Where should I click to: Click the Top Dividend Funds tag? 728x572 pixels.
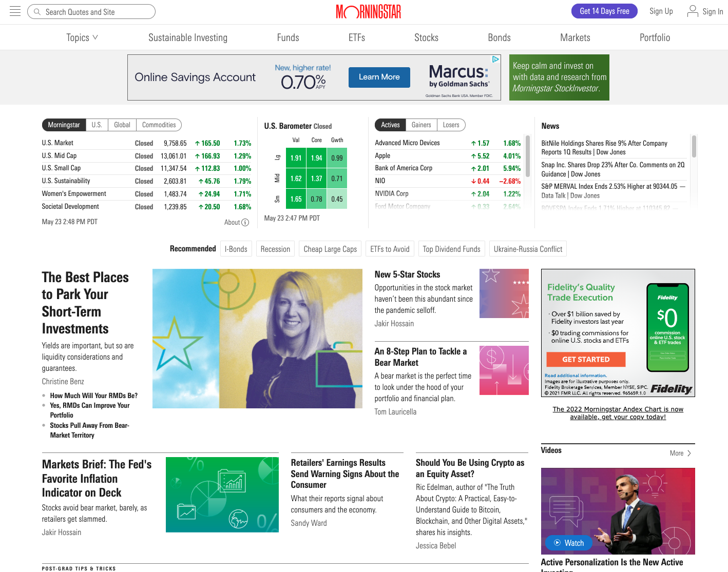pos(452,249)
